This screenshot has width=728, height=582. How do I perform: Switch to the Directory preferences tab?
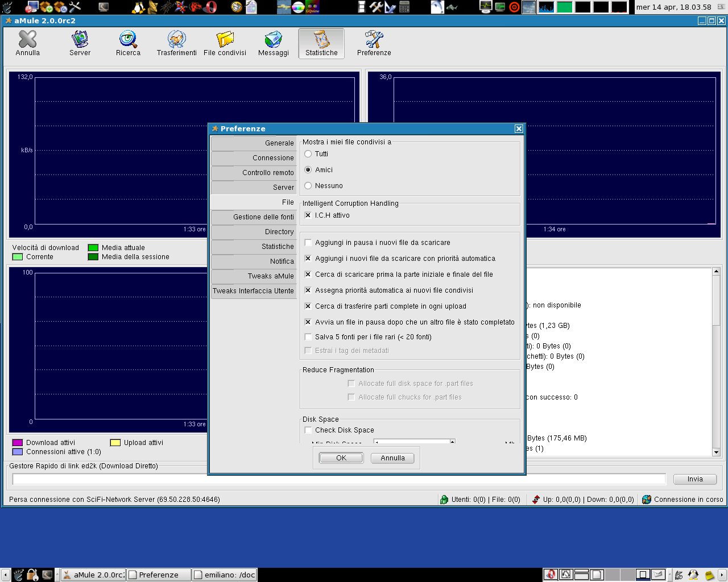pos(254,232)
